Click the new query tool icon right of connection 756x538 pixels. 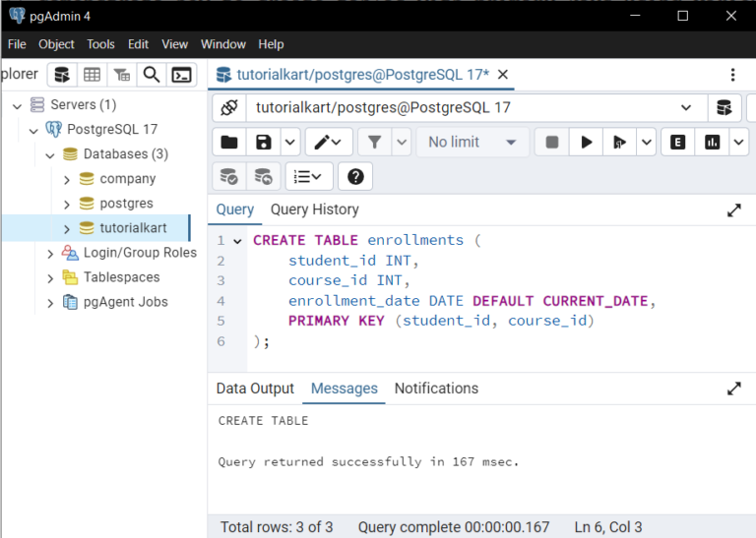pyautogui.click(x=724, y=107)
